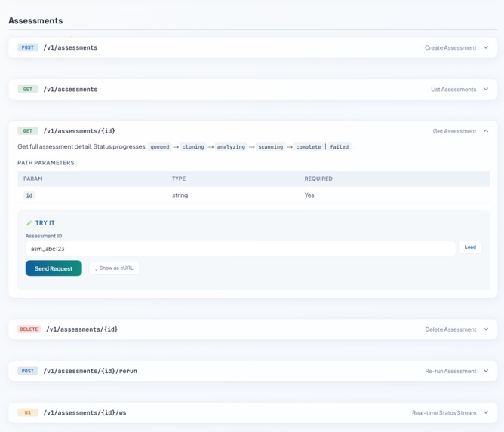Viewport: 504px width, 432px height.
Task: Click the PATH PARAMETERS heading
Action: (x=45, y=163)
